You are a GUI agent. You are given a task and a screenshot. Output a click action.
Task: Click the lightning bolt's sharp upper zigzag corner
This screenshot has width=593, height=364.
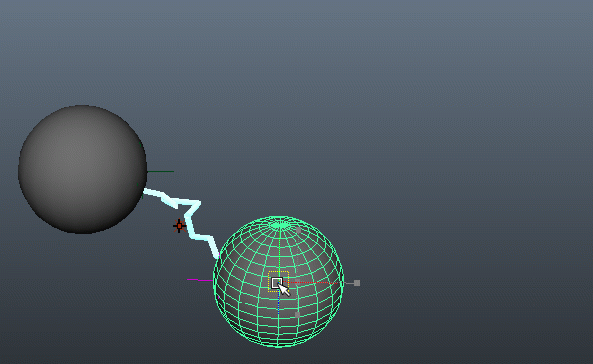coord(198,204)
